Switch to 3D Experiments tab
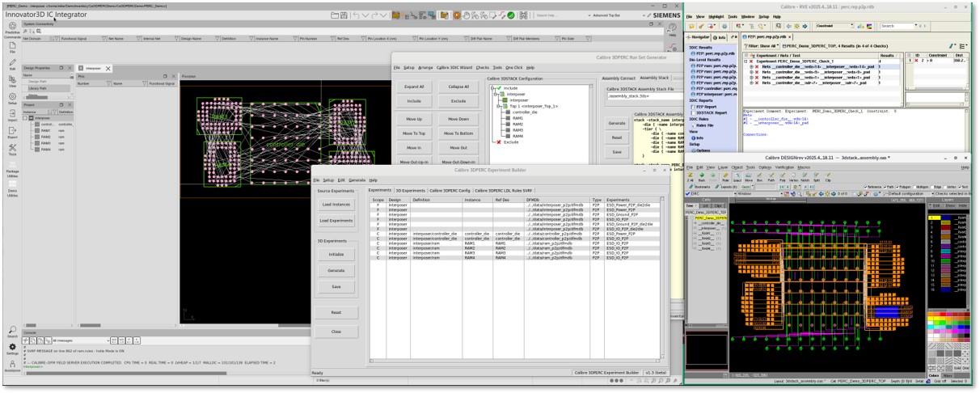Viewport: 980px width, 393px height. [412, 189]
